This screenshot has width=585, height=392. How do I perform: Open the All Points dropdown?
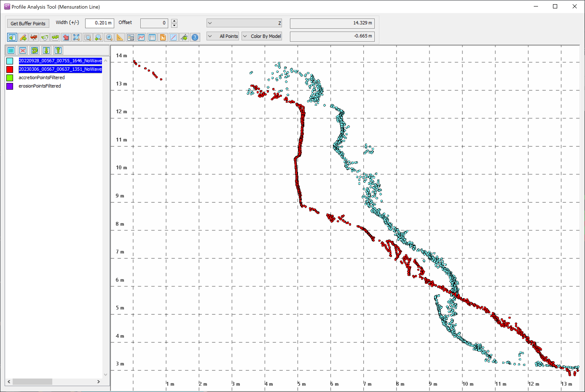223,36
